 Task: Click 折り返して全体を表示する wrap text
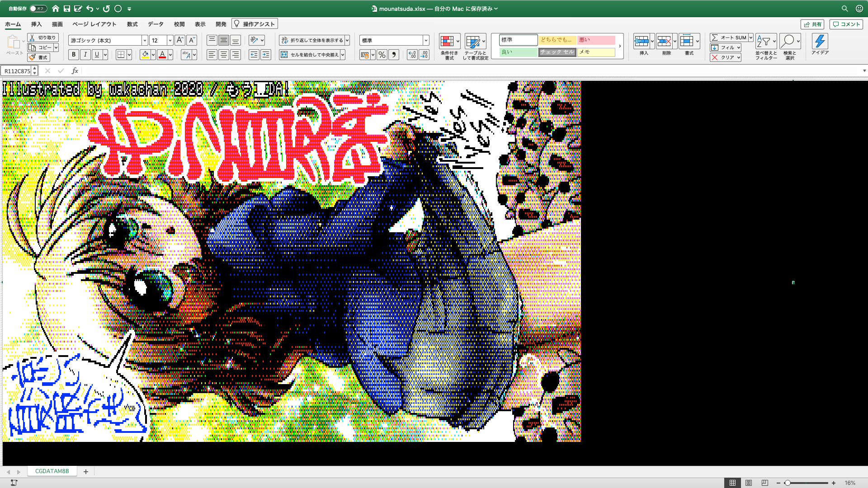[312, 40]
